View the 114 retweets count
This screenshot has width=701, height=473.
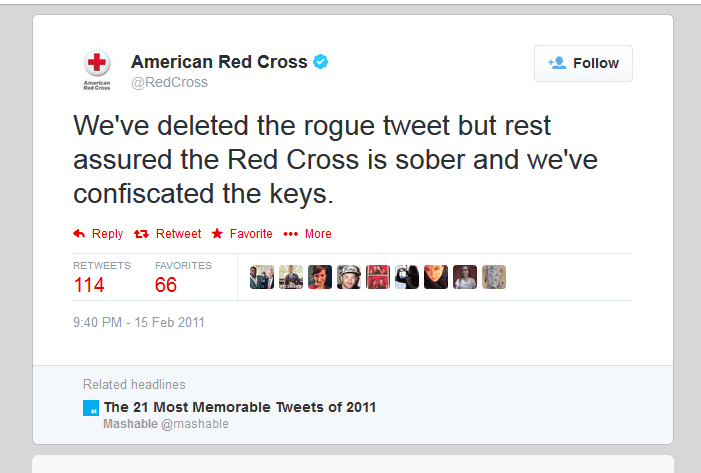pyautogui.click(x=89, y=285)
